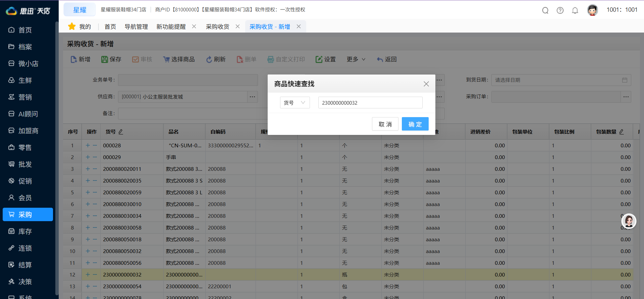Click the product number search input field
Image resolution: width=644 pixels, height=299 pixels.
370,103
